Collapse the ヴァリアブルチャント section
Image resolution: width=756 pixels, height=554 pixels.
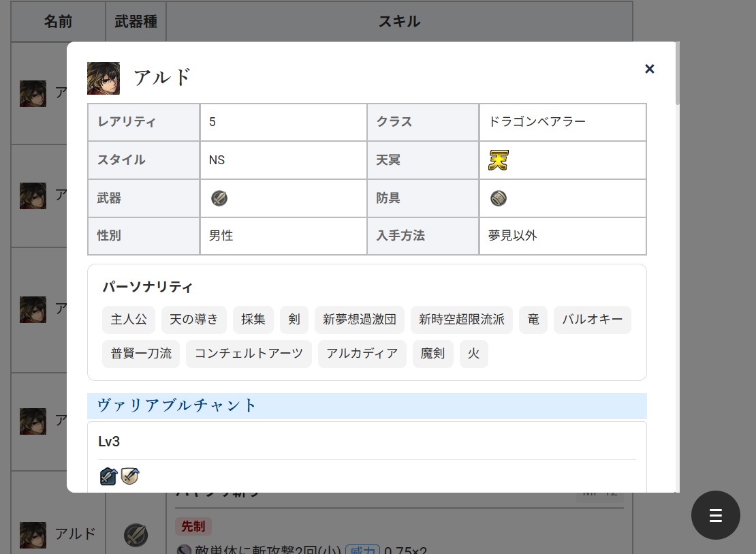368,405
